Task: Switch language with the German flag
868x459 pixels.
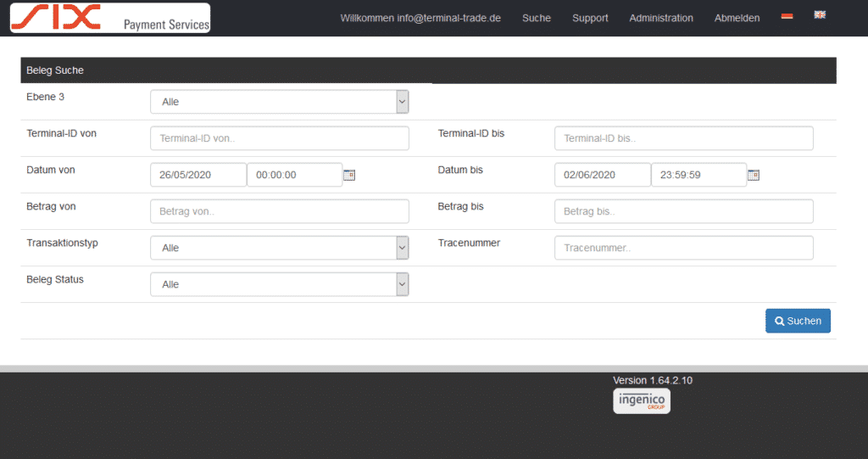Action: click(787, 15)
